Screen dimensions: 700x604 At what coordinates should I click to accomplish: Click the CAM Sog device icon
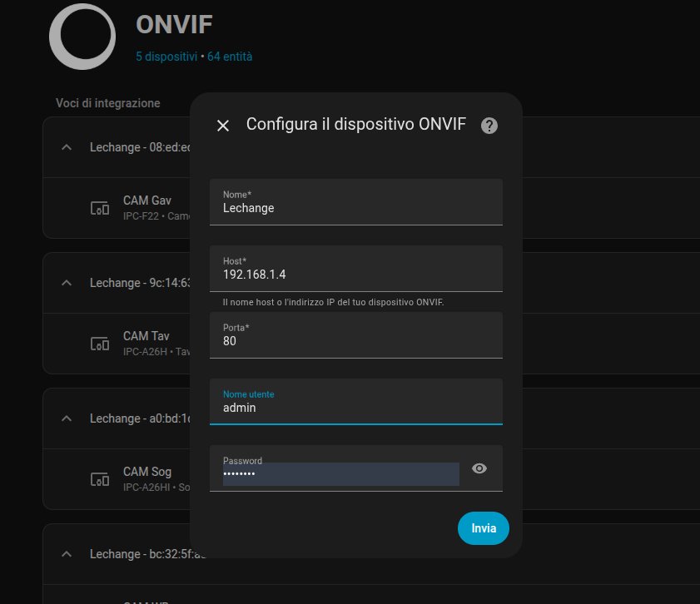tap(100, 479)
